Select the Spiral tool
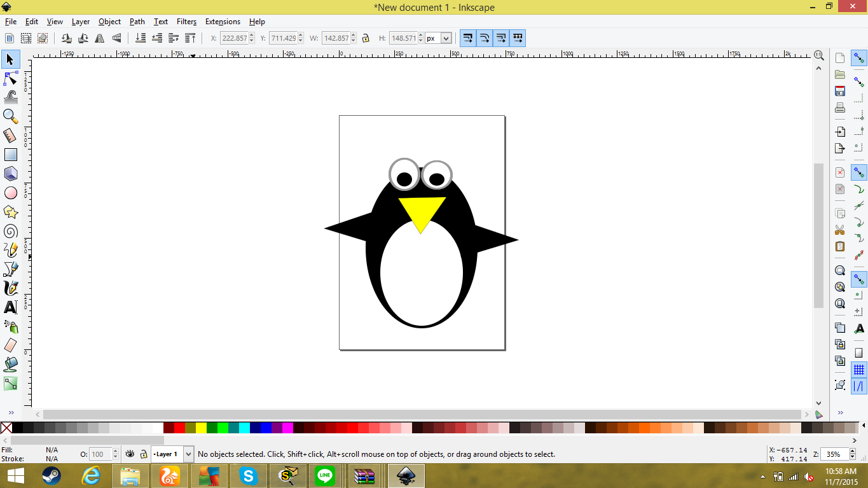 point(11,231)
